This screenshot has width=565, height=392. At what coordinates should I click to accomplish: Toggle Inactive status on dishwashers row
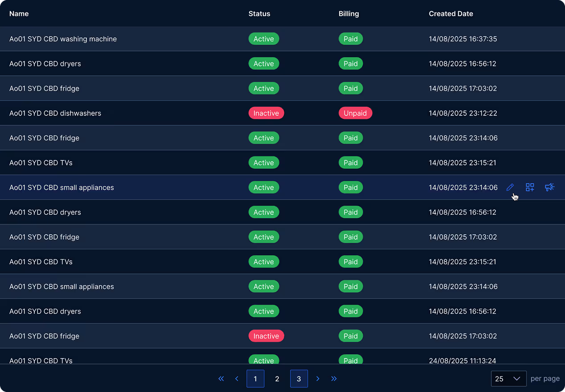click(266, 113)
